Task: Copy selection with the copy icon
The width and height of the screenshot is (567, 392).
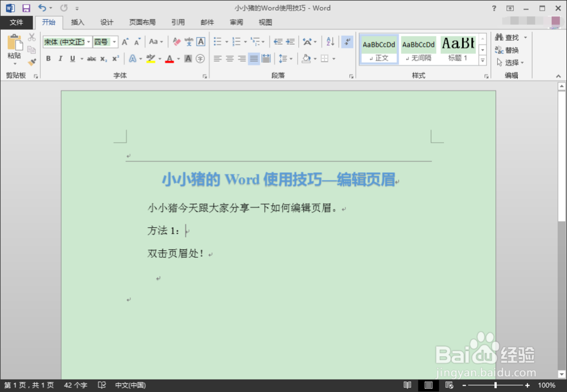Action: [x=32, y=49]
